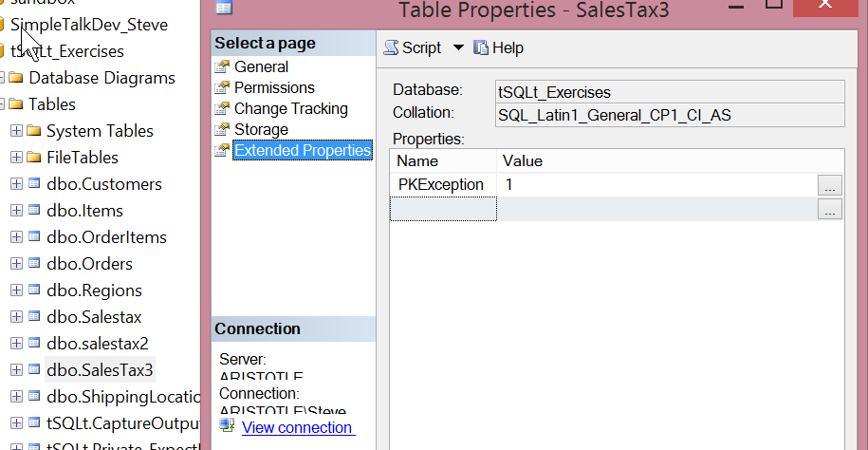The height and width of the screenshot is (450, 868).
Task: Select dbo.Regions table icon
Action: [x=34, y=291]
